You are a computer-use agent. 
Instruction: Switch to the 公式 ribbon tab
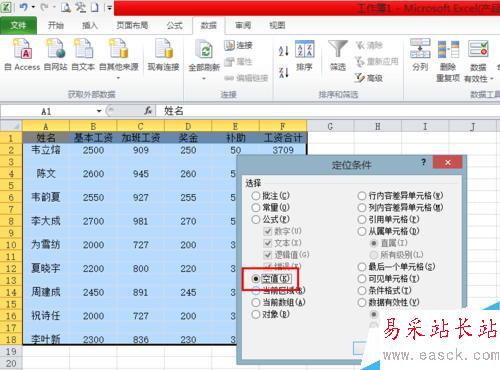[x=175, y=25]
